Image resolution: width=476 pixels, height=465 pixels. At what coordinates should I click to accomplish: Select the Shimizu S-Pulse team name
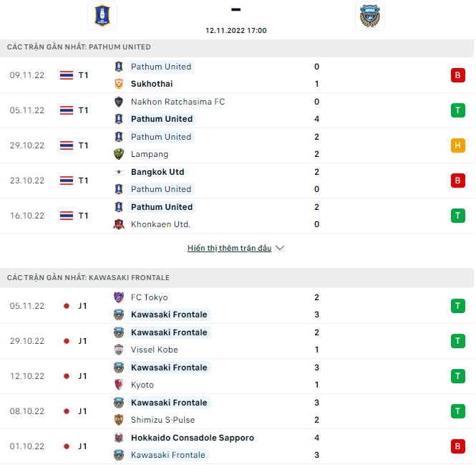click(x=162, y=420)
